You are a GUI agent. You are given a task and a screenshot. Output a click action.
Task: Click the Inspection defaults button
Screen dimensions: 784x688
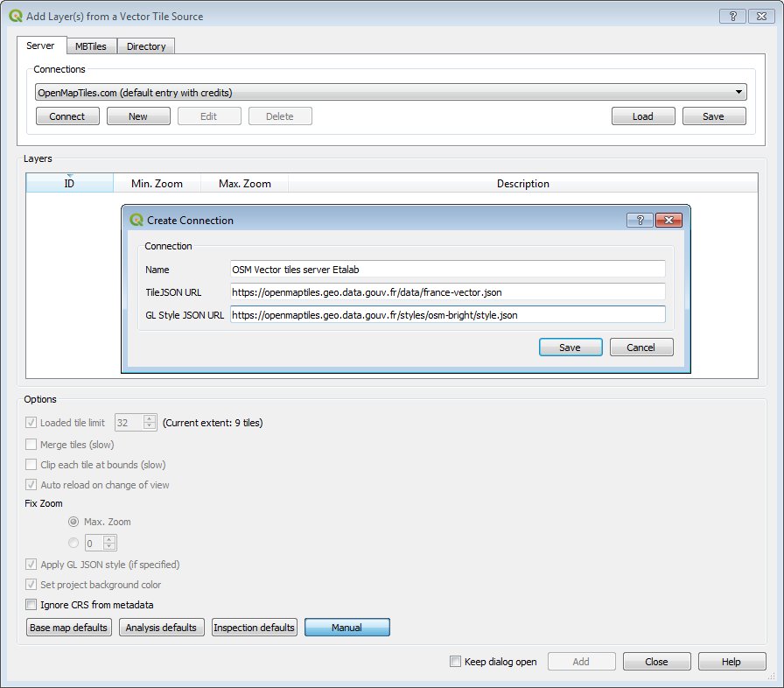click(255, 628)
